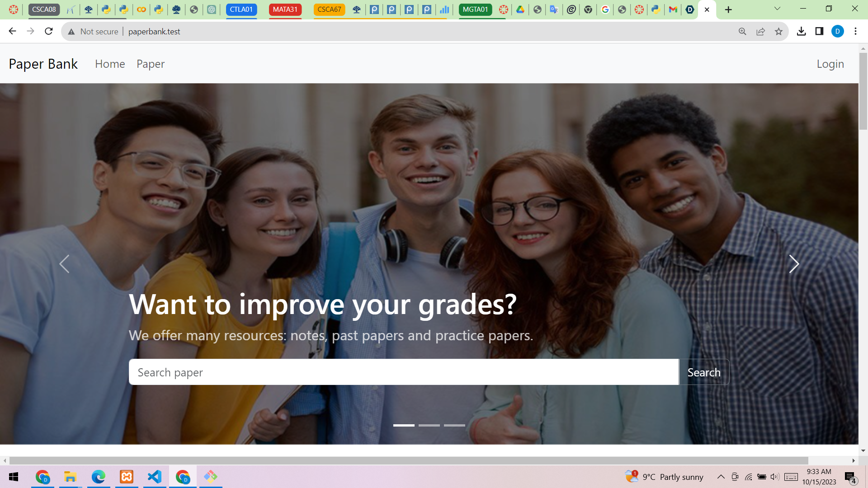This screenshot has height=488, width=868.
Task: Open the zoom magnifier icon in address bar
Action: (742, 31)
